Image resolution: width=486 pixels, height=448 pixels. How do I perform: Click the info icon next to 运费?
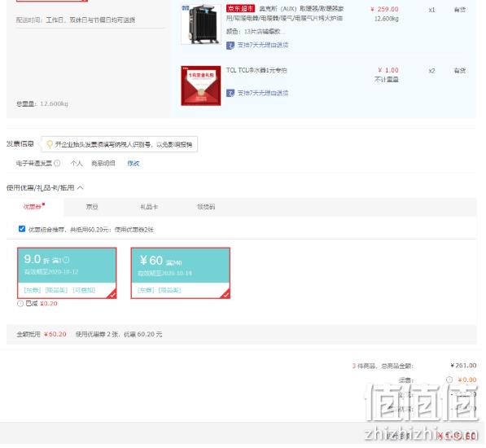[449, 380]
